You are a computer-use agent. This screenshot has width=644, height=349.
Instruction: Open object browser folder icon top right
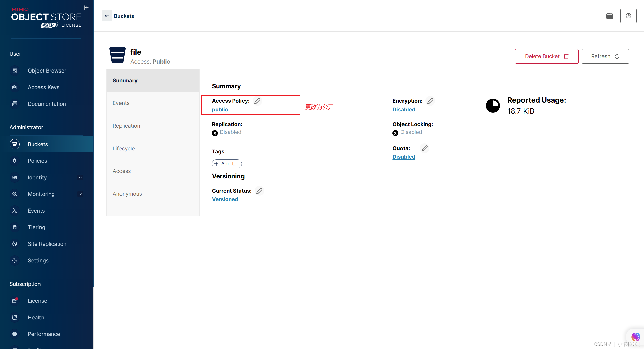click(609, 16)
